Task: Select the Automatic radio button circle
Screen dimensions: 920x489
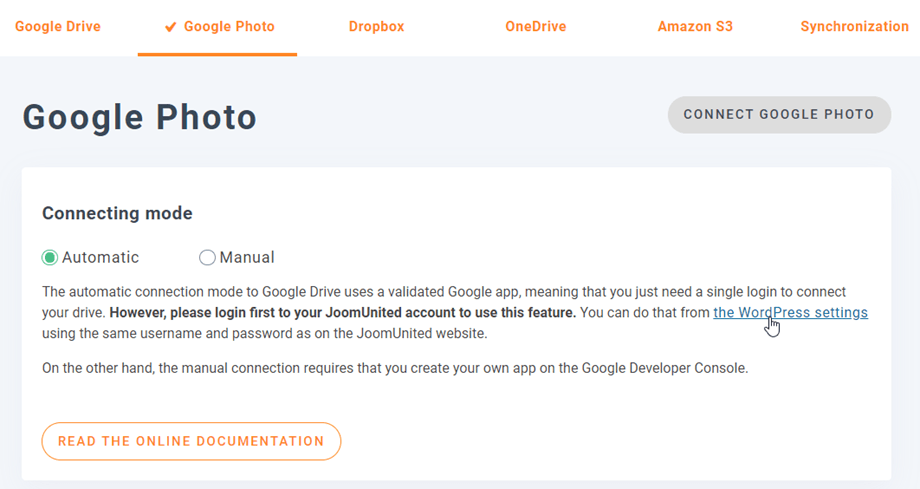Action: (50, 258)
